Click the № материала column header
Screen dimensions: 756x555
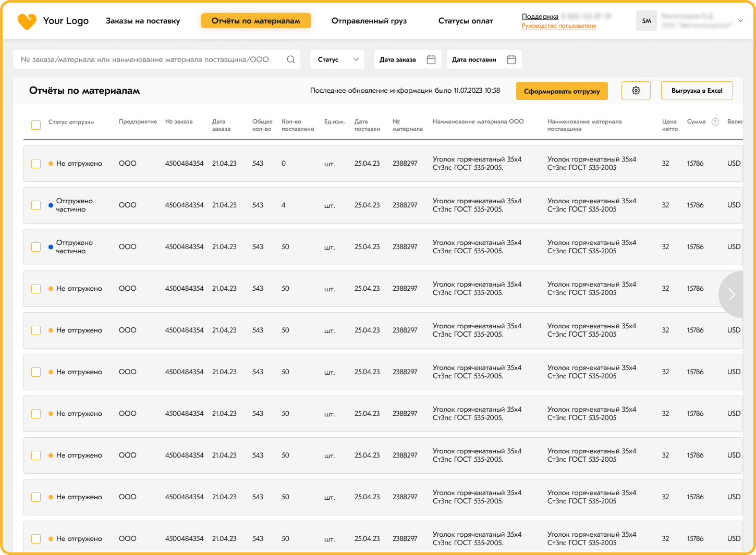[408, 125]
